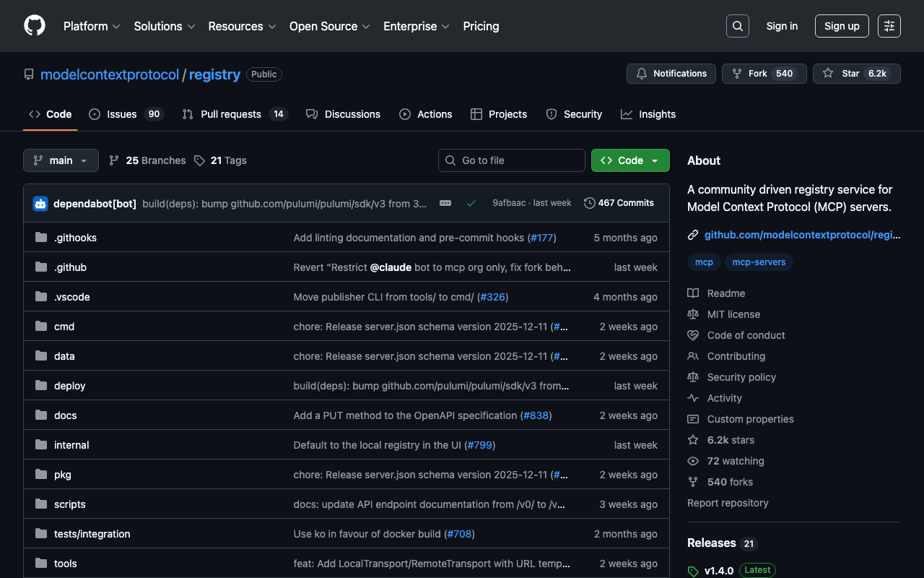Screen dimensions: 924x578
Task: Open the Platform navigation menu
Action: (92, 26)
